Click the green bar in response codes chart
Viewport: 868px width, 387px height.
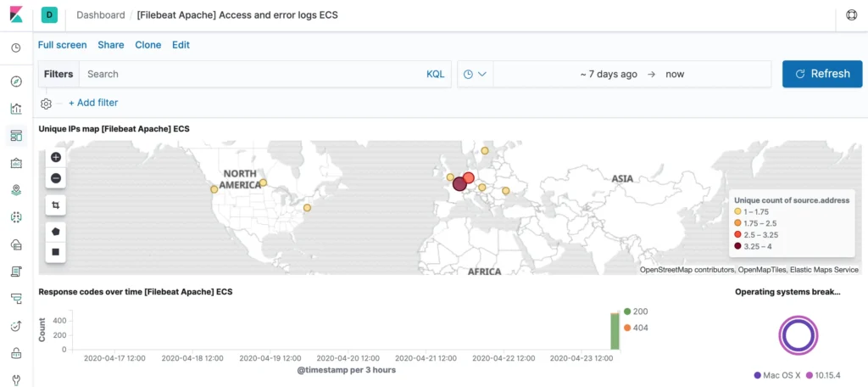[615, 332]
